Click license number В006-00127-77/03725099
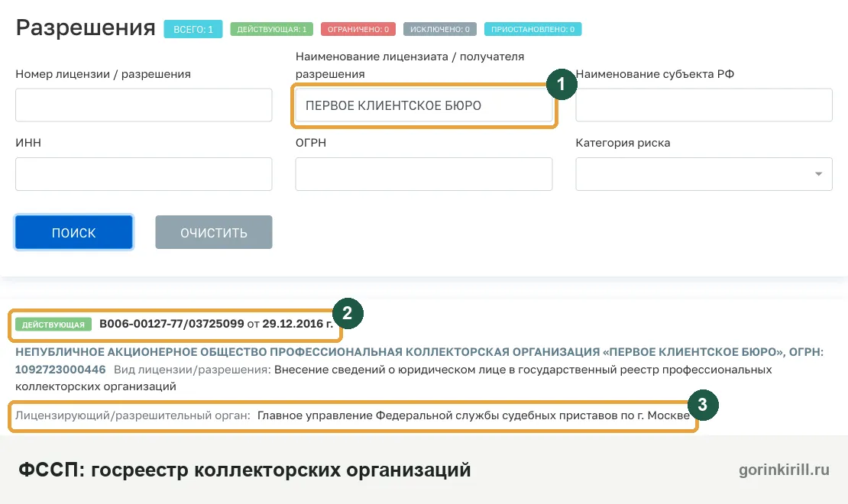This screenshot has height=504, width=848. click(x=171, y=324)
